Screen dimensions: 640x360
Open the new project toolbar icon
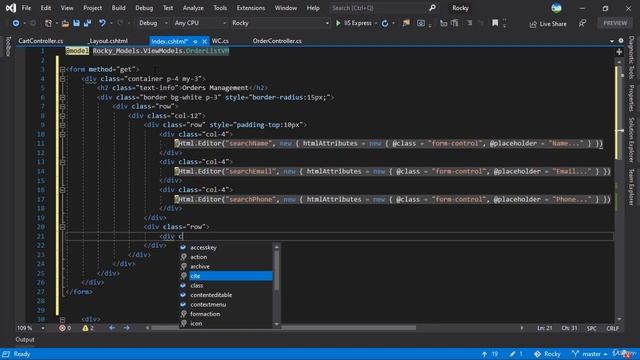click(48, 23)
